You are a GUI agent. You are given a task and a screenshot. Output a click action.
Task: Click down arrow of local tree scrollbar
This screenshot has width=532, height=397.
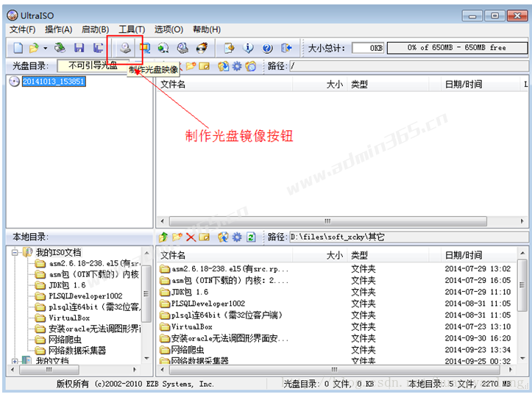(x=147, y=358)
